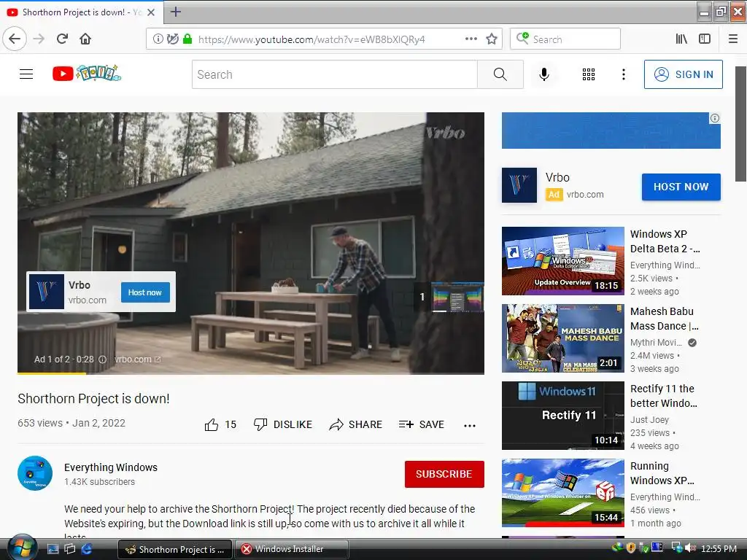Viewport: 747px width, 560px height.
Task: Click the Vrbo logo in the sidebar ad
Action: point(519,185)
